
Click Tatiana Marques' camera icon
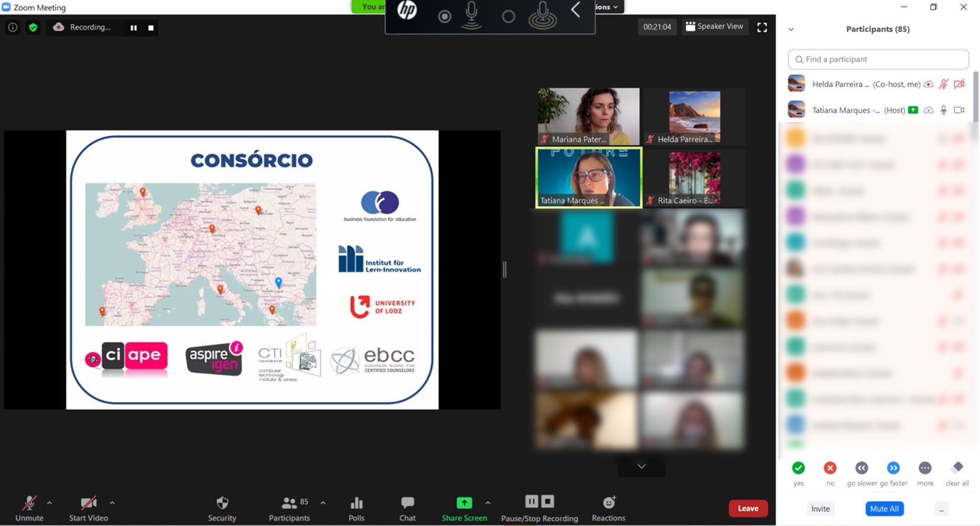pos(959,110)
